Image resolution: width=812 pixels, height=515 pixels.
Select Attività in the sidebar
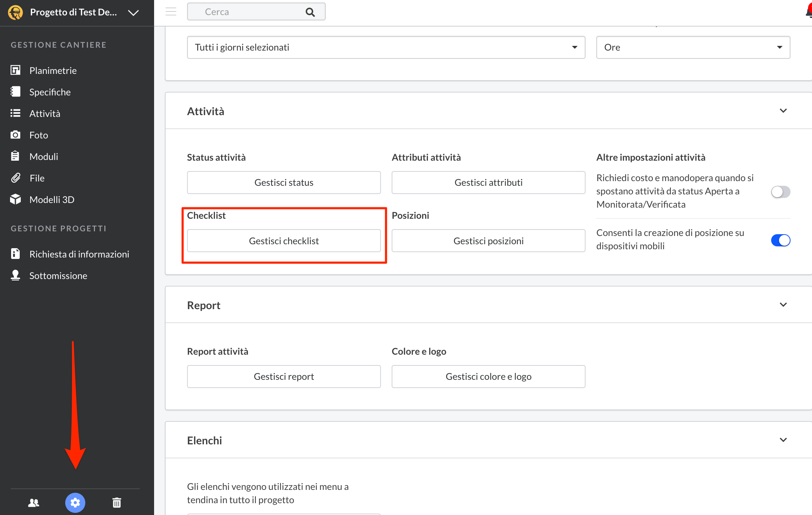click(45, 113)
